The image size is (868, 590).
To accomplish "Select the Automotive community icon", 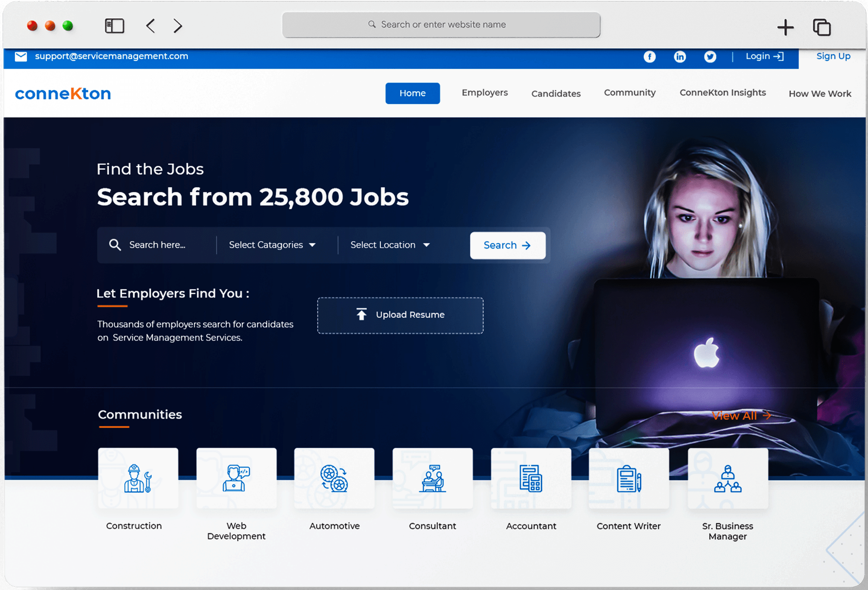I will pos(334,478).
